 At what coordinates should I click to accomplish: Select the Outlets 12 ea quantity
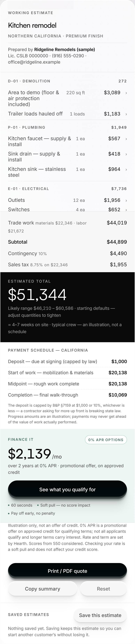[x=79, y=200]
